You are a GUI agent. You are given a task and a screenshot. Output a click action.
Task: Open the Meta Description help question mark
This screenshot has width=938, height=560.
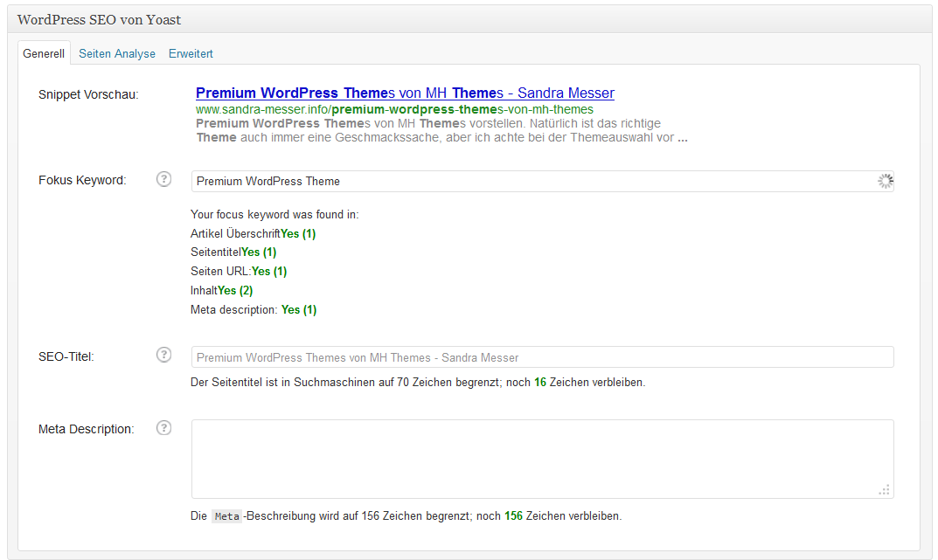(163, 428)
